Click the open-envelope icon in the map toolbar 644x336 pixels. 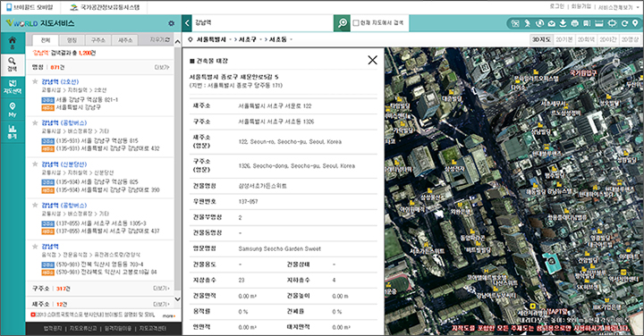[552, 23]
